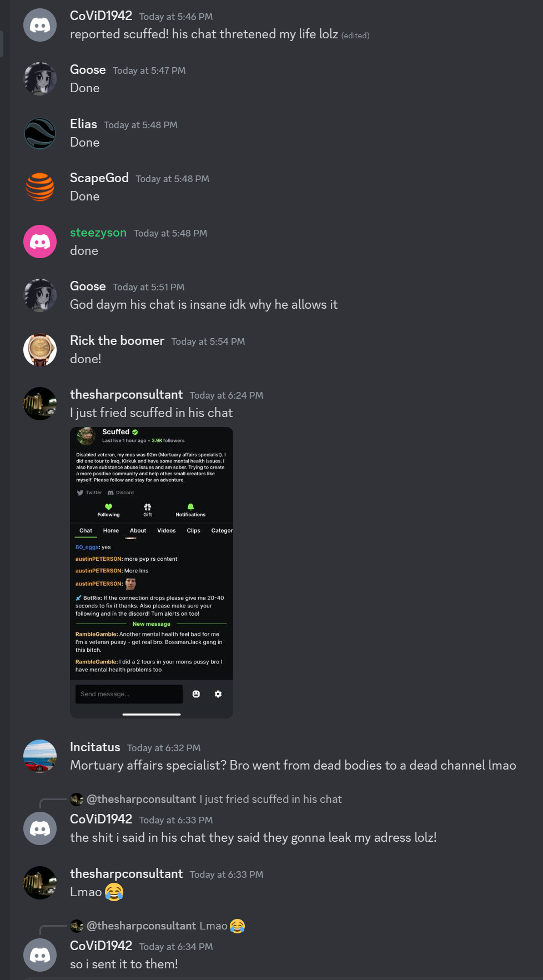Open ScapeGod's orange striped globe avatar

40,187
